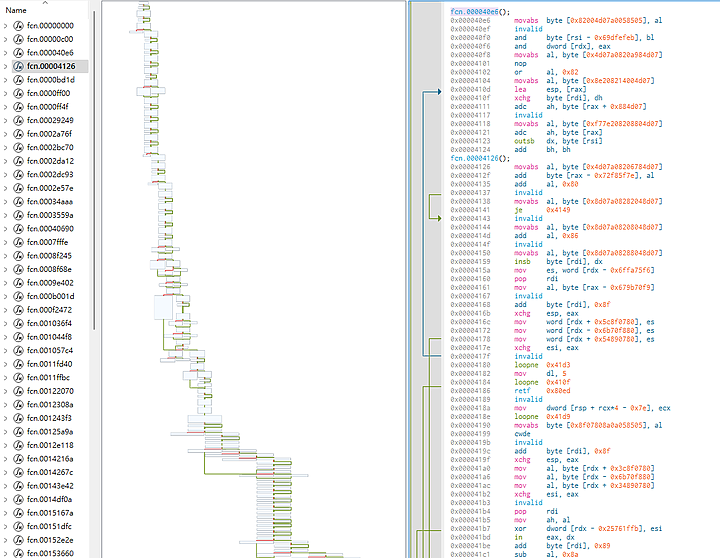This screenshot has height=558, width=720.
Task: Click address 0x00004199 cwde instruction
Action: pos(470,434)
